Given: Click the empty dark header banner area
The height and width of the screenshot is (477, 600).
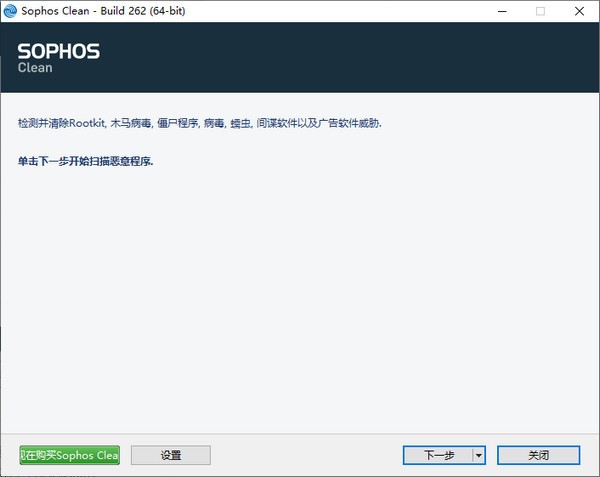Looking at the screenshot, I should point(350,57).
